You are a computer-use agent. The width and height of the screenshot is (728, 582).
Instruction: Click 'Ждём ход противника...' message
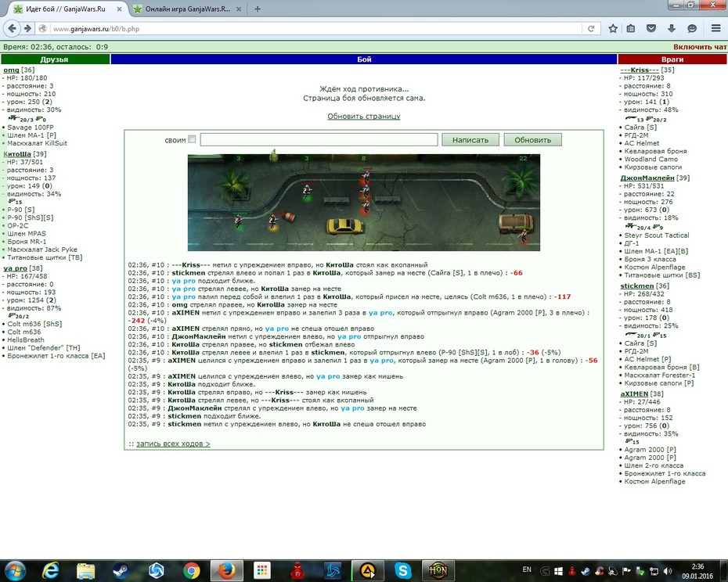click(364, 89)
